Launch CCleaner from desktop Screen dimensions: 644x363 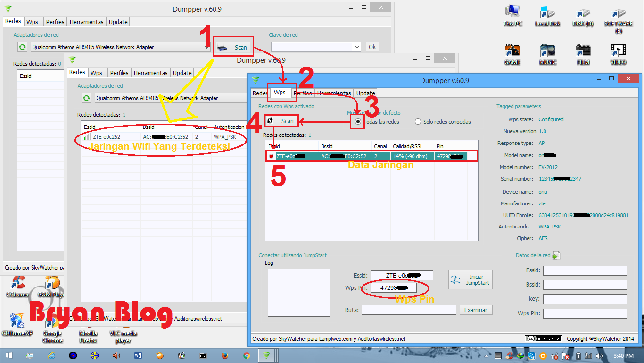pos(17,287)
